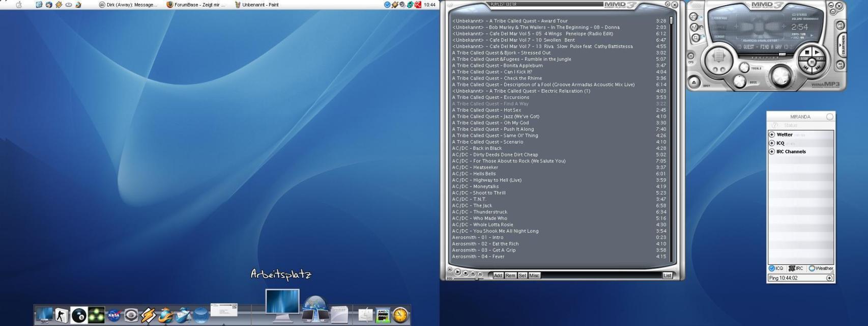The height and width of the screenshot is (326, 868).
Task: Open the Firefox globe icon in the dock
Action: click(x=166, y=316)
